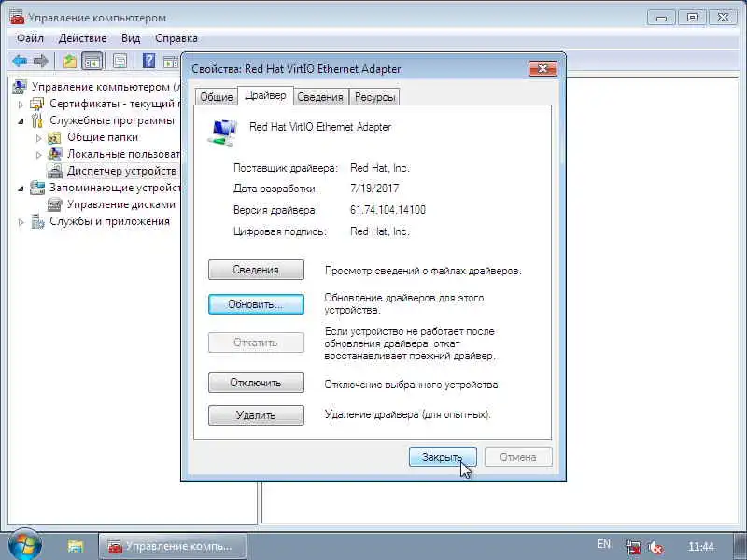The height and width of the screenshot is (560, 747).
Task: Click the toolbar icon right of Help
Action: coord(170,61)
